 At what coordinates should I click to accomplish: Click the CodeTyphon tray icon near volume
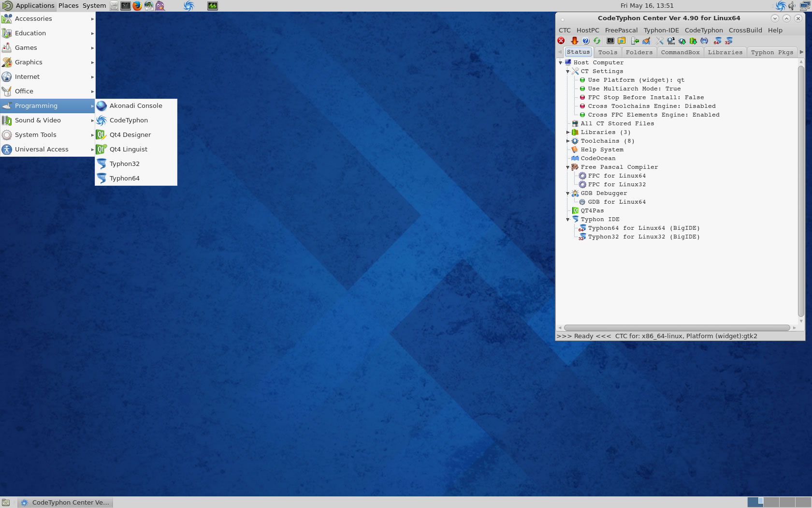point(781,6)
